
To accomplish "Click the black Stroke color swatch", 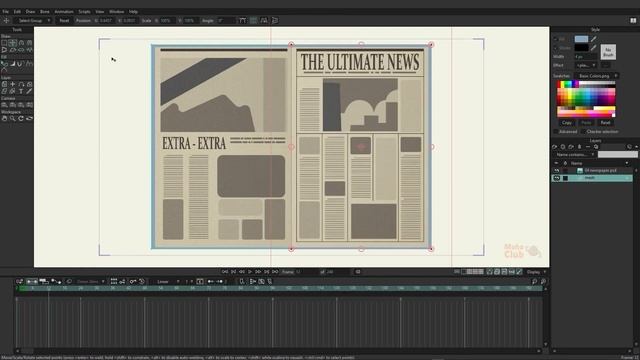I will [x=581, y=48].
